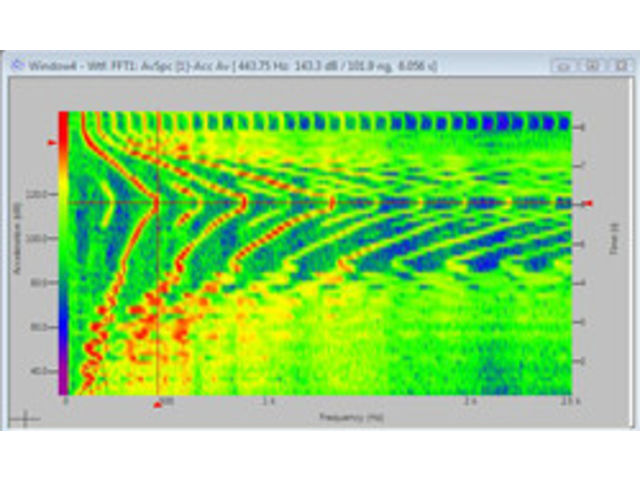Screen dimensions: 640x480
Task: Click the red frequency cursor marker on bottom axis
Action: [156, 403]
